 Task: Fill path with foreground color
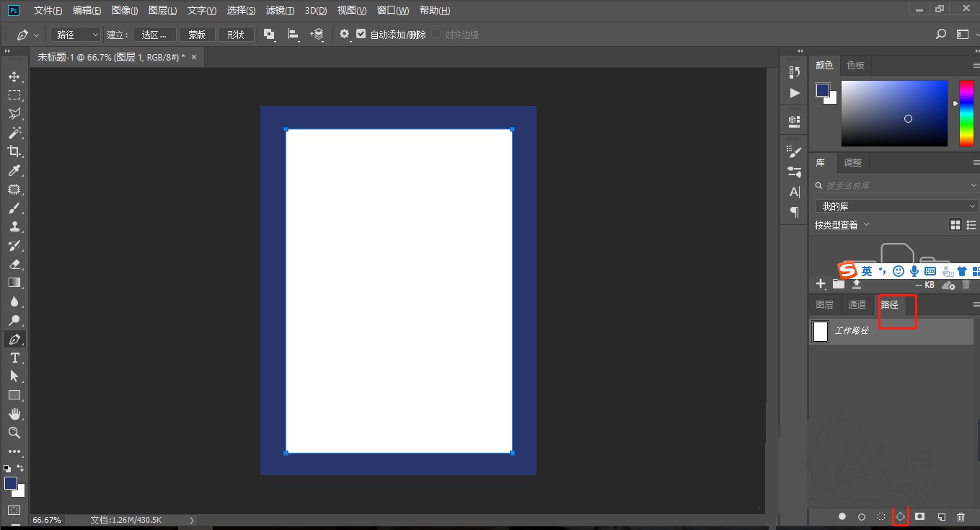(842, 516)
